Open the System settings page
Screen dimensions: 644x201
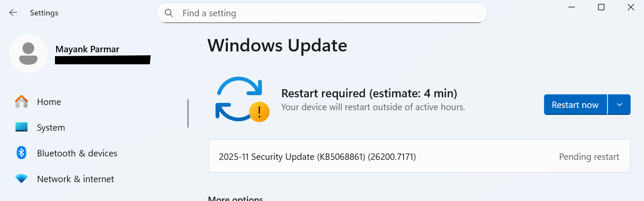tap(51, 128)
